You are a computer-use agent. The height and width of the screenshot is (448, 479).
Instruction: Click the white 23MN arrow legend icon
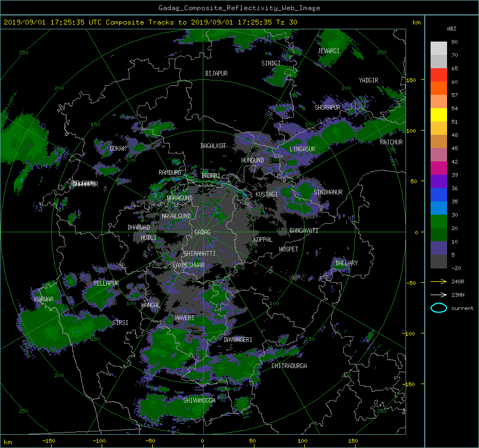point(439,295)
